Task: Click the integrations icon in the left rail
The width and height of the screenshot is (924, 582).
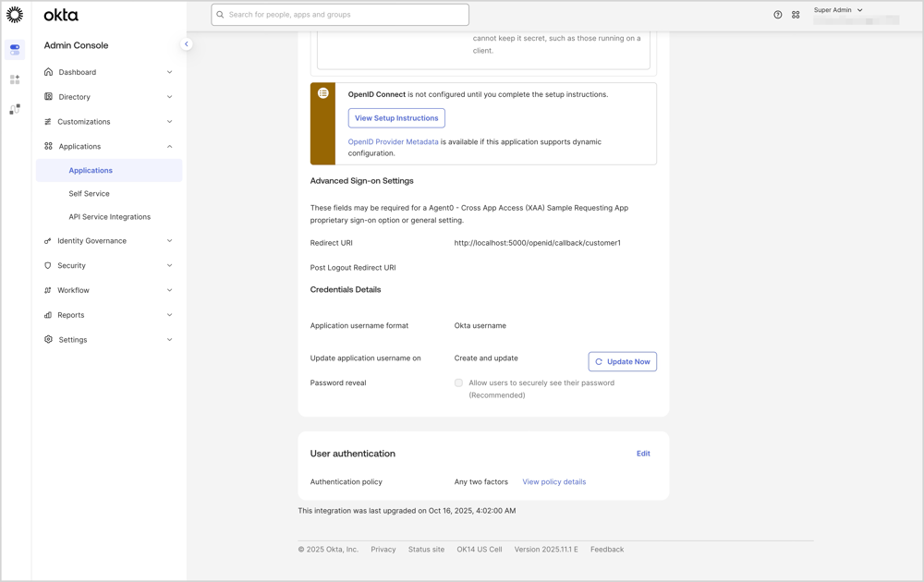Action: tap(14, 108)
